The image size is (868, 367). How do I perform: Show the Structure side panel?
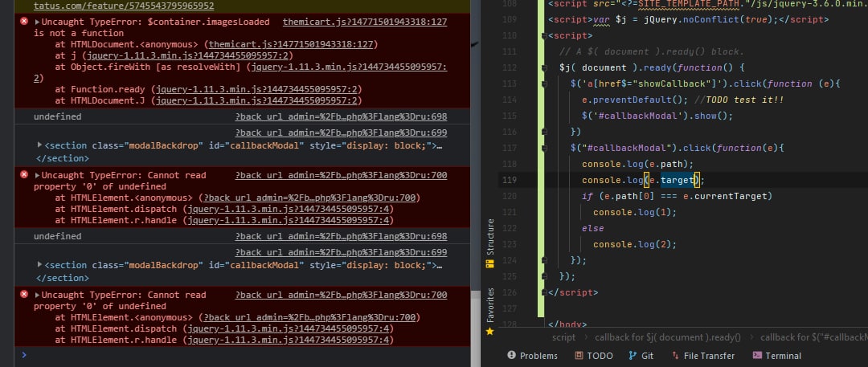point(490,243)
